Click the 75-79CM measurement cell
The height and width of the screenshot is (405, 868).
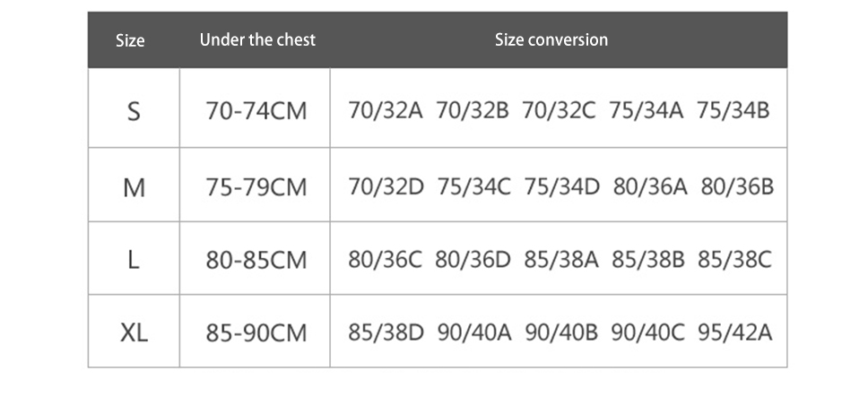(256, 187)
